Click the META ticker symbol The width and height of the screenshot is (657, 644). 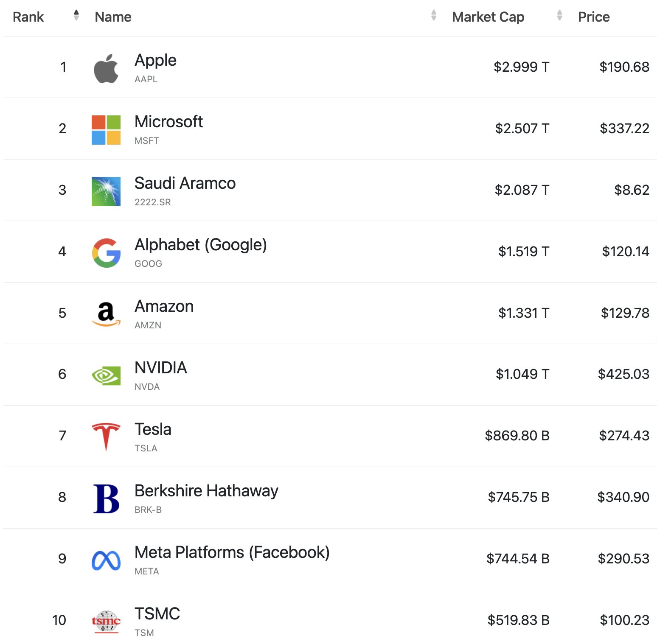click(147, 571)
